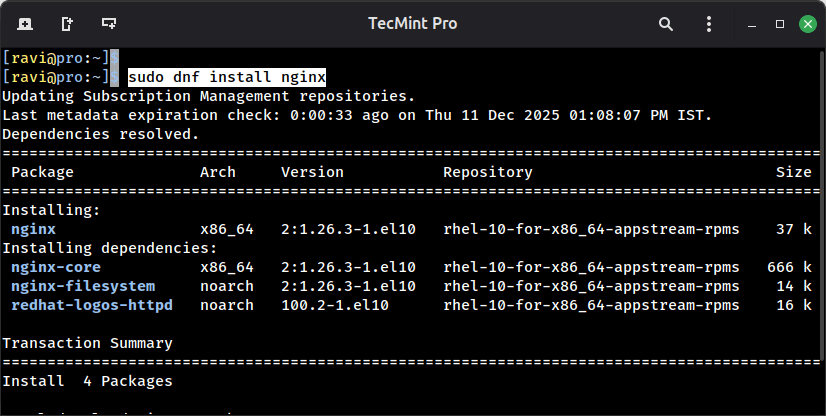Add a terminal to the right

(x=66, y=23)
